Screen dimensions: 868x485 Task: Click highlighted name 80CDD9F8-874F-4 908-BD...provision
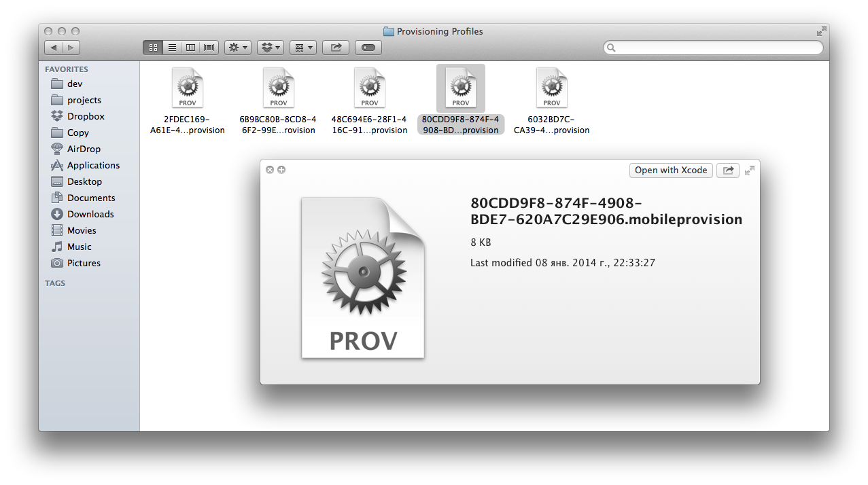(461, 125)
